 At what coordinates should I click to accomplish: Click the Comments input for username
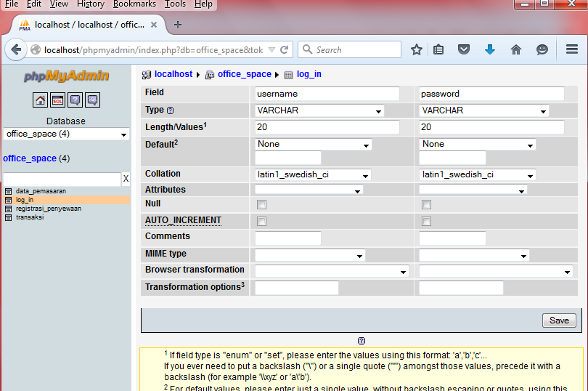[288, 238]
